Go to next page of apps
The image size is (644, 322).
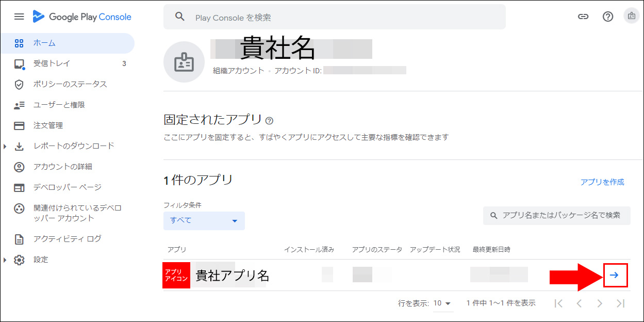(x=600, y=303)
